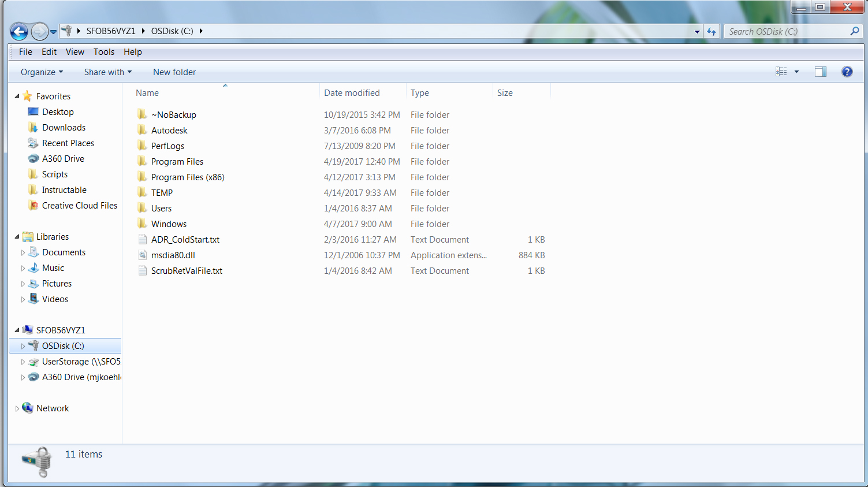The height and width of the screenshot is (487, 868).
Task: Collapse the Favorites section
Action: (17, 96)
